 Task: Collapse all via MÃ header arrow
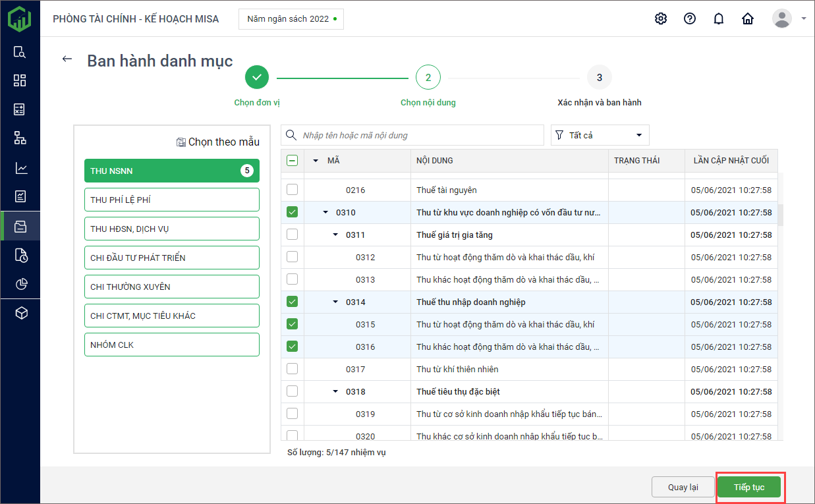pyautogui.click(x=316, y=161)
